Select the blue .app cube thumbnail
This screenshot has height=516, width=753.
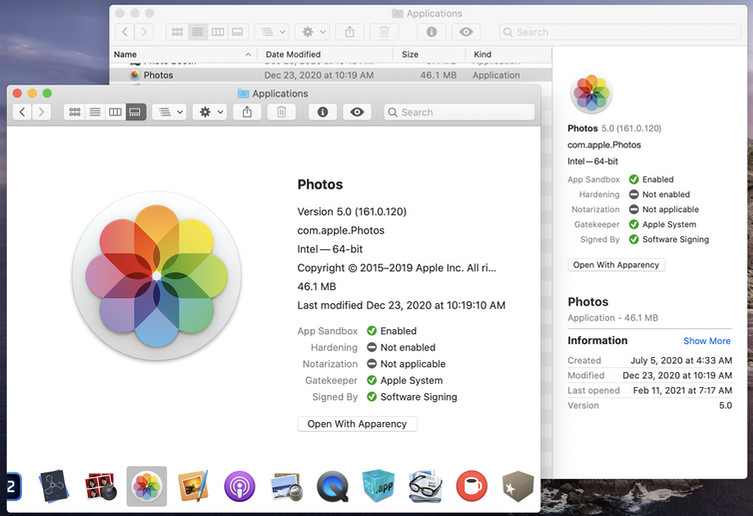click(378, 486)
